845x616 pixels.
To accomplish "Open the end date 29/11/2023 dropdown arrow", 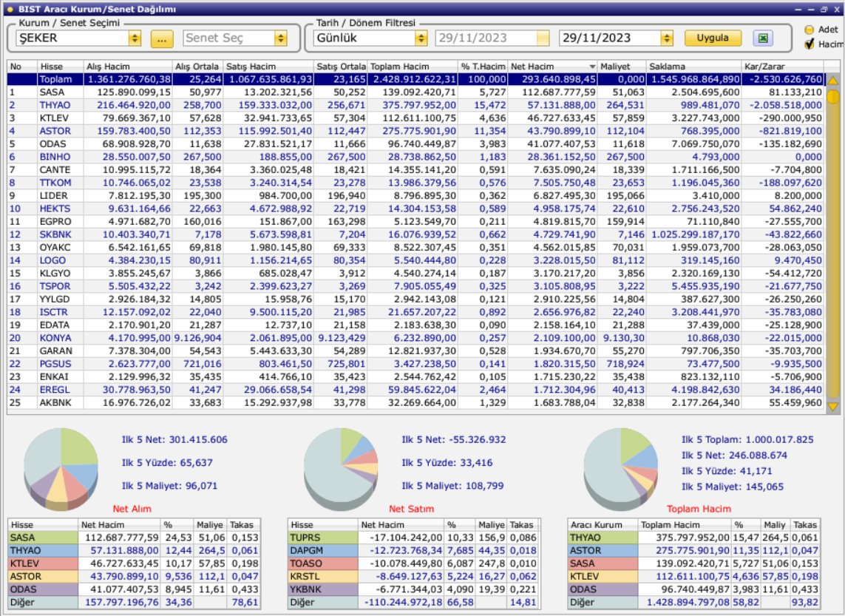I will pyautogui.click(x=667, y=38).
